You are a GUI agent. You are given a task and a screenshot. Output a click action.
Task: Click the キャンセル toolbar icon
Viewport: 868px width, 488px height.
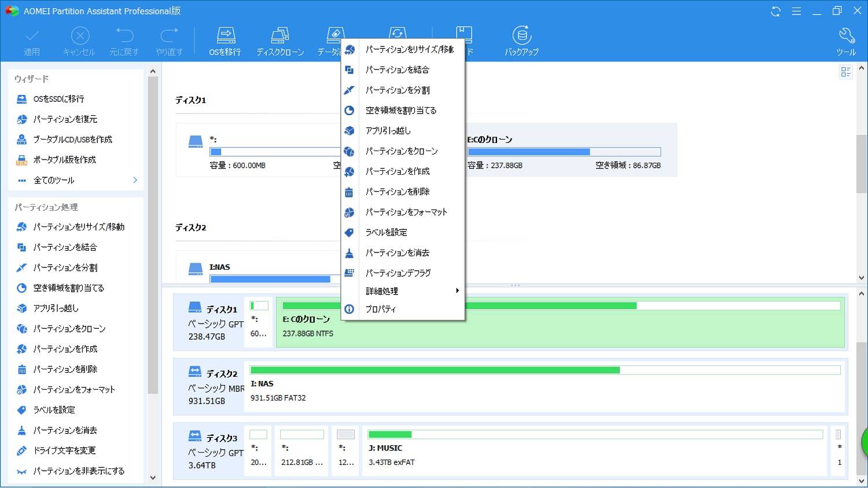(x=79, y=42)
